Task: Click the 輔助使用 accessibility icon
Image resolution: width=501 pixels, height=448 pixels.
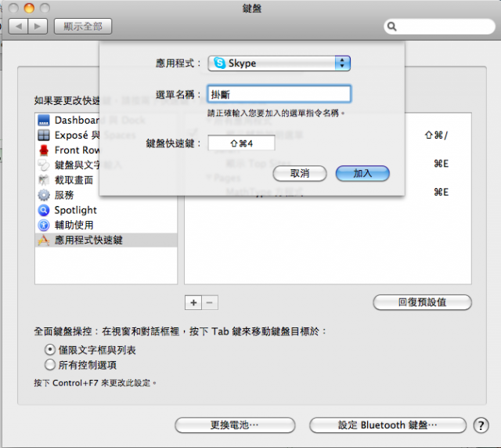Action: click(x=44, y=225)
